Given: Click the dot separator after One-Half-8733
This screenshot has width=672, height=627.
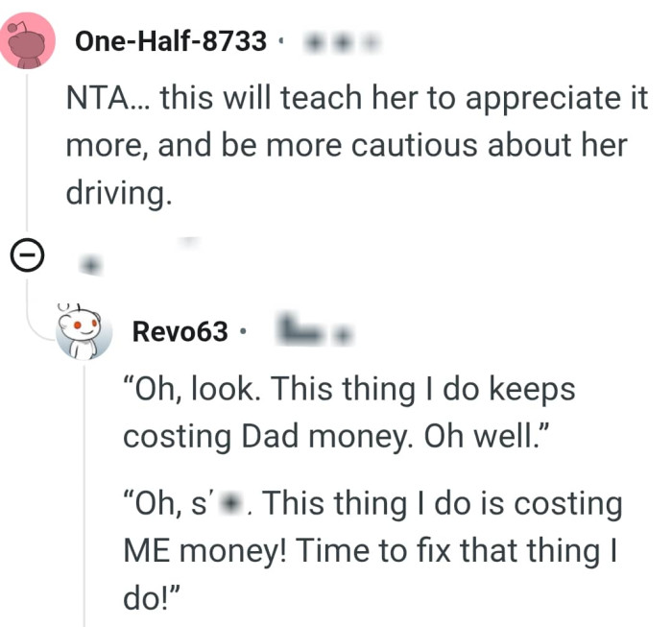Looking at the screenshot, I should point(281,42).
